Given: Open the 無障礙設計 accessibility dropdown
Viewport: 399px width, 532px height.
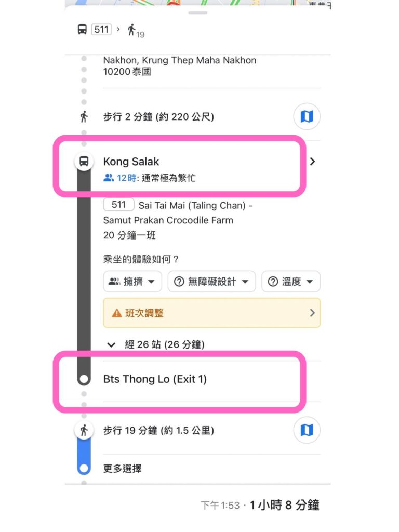Looking at the screenshot, I should [x=211, y=282].
